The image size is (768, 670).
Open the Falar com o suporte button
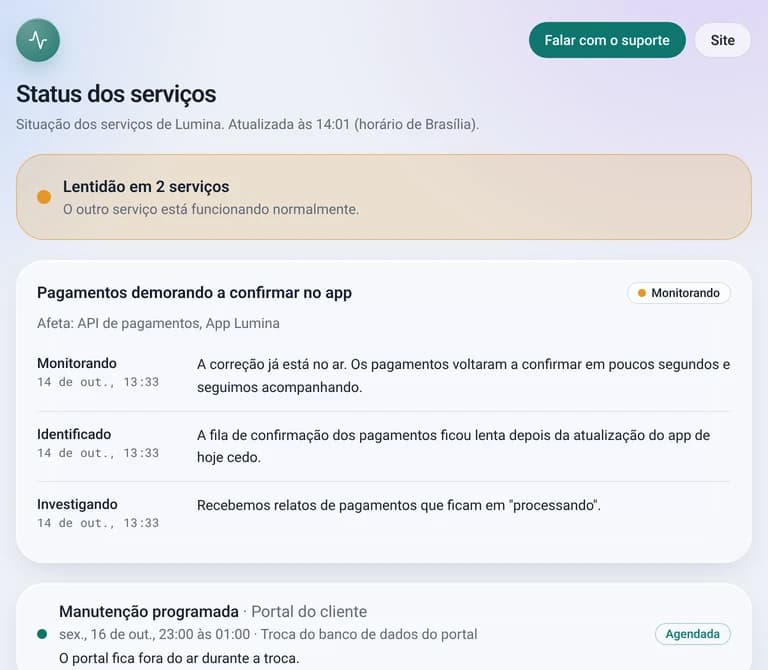point(607,40)
